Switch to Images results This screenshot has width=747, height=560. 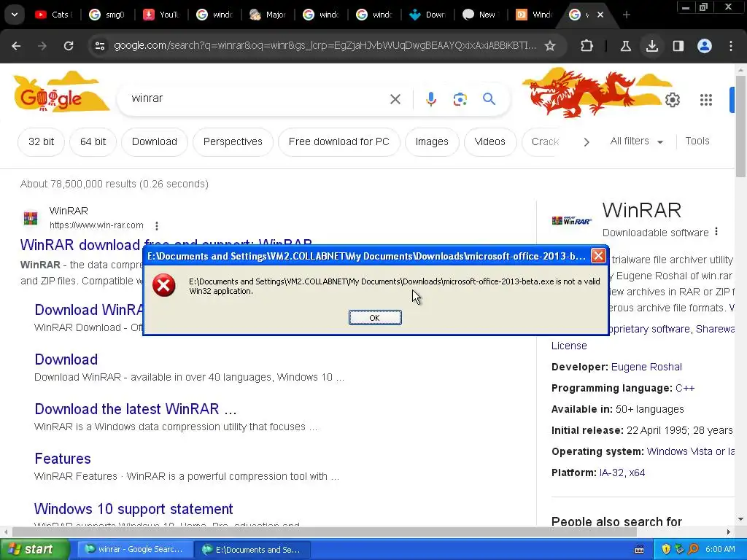[x=432, y=142]
